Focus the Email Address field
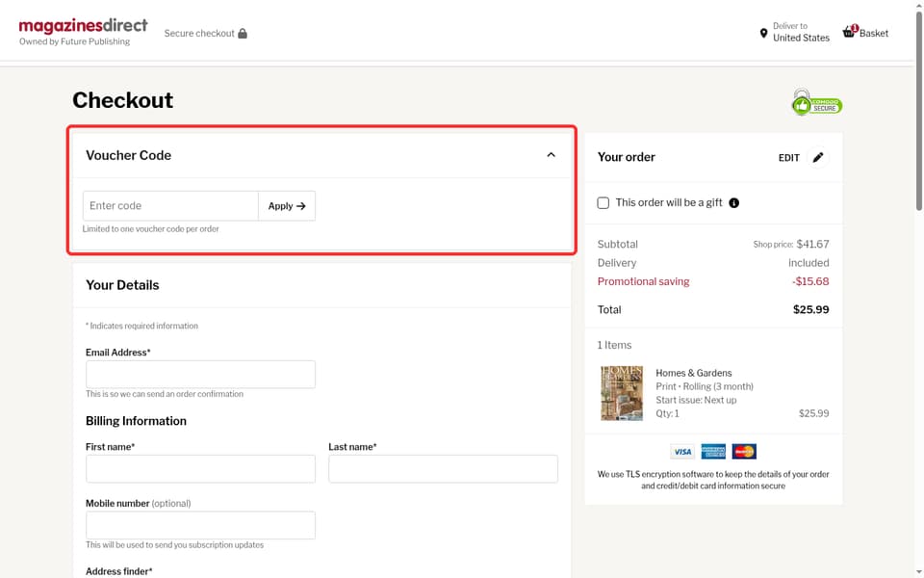The height and width of the screenshot is (578, 924). click(200, 375)
